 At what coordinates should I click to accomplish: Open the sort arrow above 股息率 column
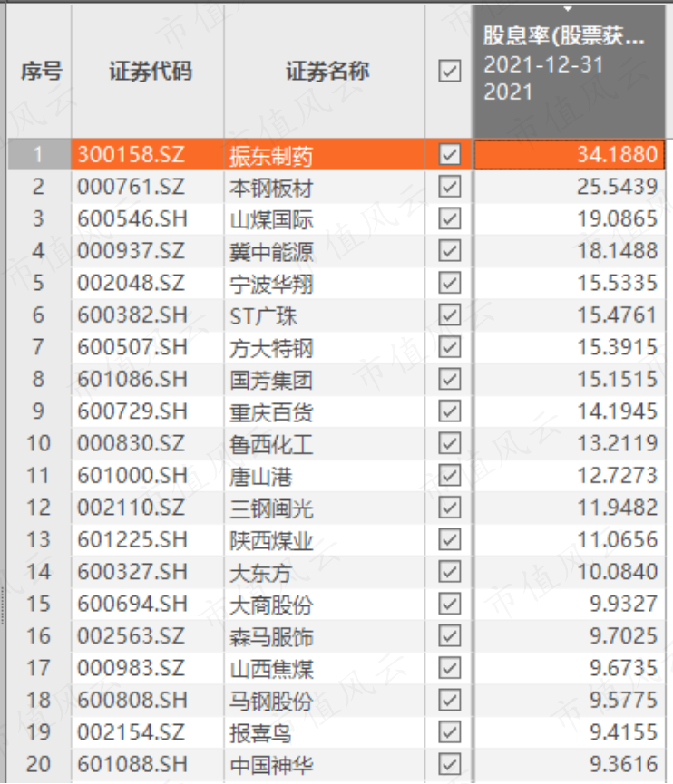[568, 9]
